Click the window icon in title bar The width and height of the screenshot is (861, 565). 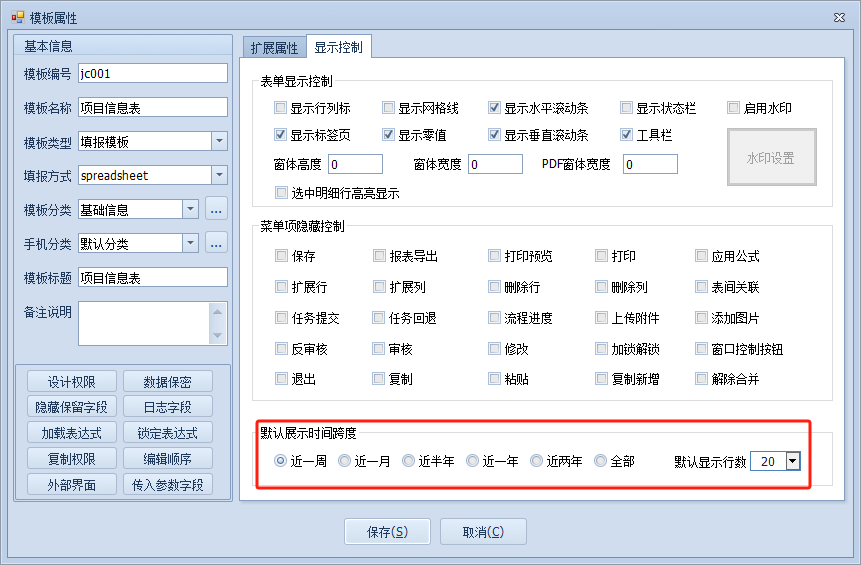click(17, 18)
